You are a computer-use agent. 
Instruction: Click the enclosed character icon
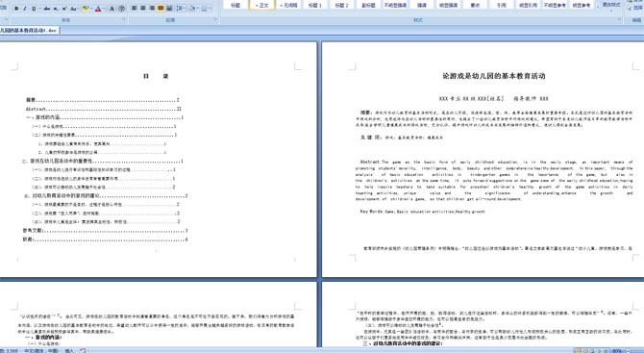122,9
